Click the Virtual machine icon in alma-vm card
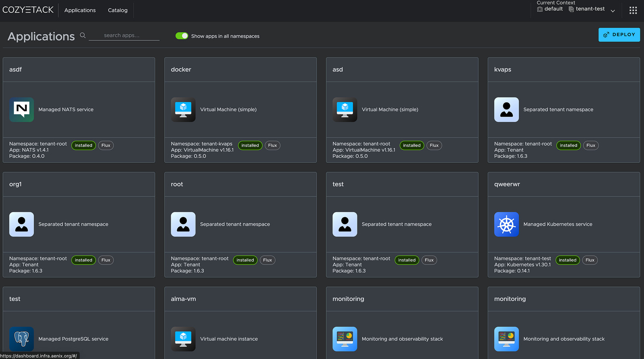The image size is (644, 359). pos(183,339)
